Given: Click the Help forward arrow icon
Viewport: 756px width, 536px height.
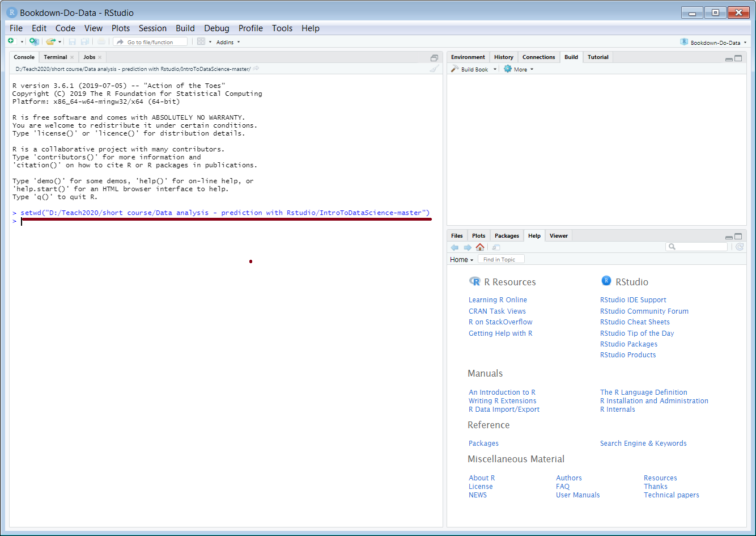Looking at the screenshot, I should pos(468,247).
